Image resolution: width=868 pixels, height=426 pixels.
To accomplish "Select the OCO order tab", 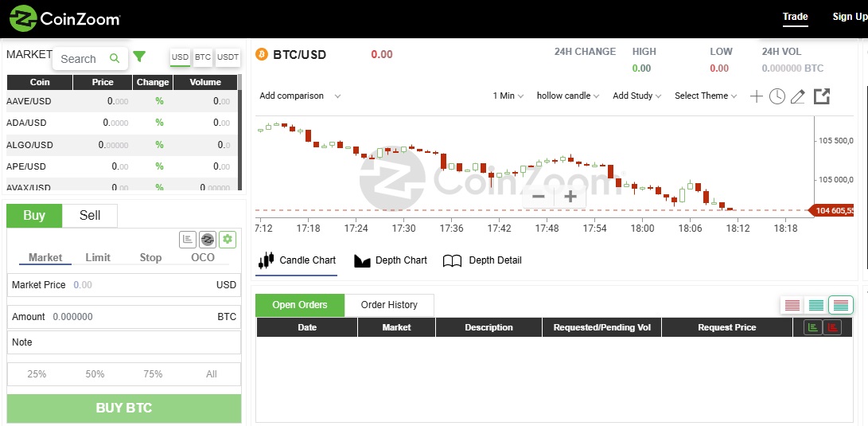I will 203,258.
